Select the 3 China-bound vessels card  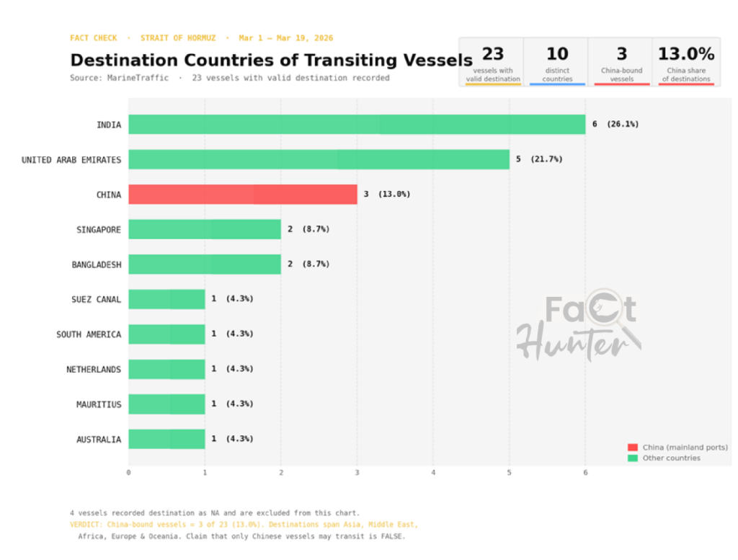(x=621, y=63)
